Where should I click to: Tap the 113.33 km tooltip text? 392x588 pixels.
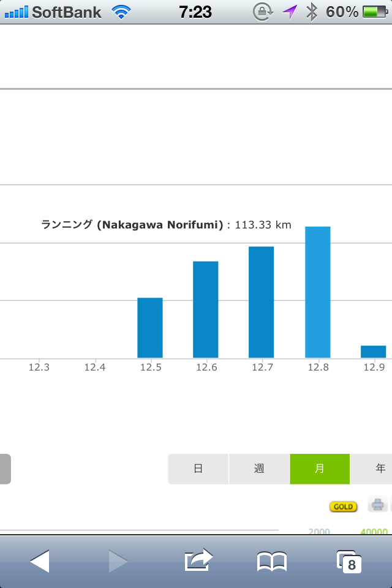coord(166,225)
